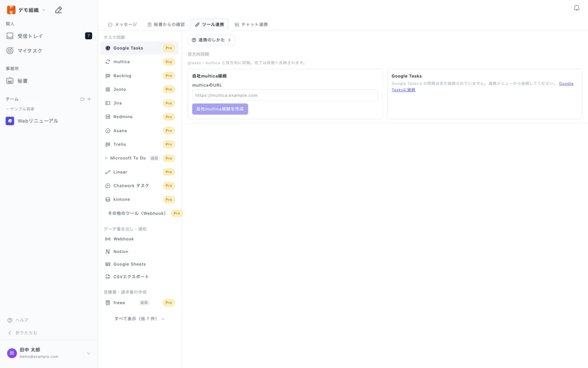
Task: Switch to the メッセージ tab
Action: (x=122, y=25)
